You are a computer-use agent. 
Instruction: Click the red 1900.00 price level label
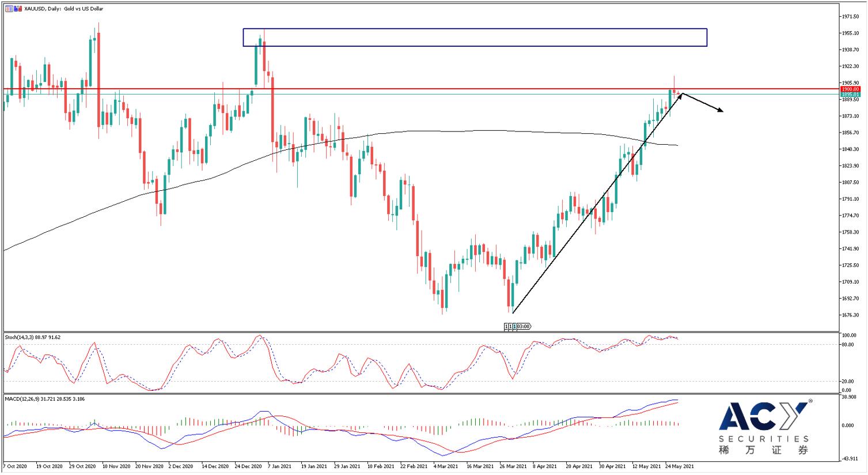point(850,89)
